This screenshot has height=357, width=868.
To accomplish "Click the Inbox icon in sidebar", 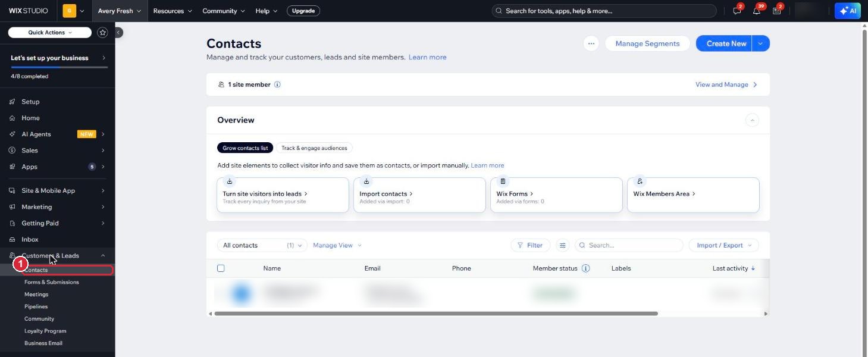I will pyautogui.click(x=12, y=239).
